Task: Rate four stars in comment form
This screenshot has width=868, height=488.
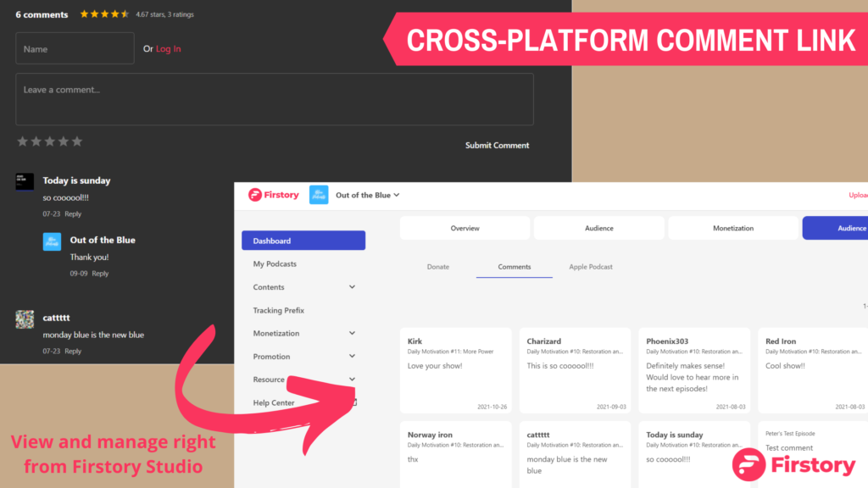Action: (x=63, y=141)
